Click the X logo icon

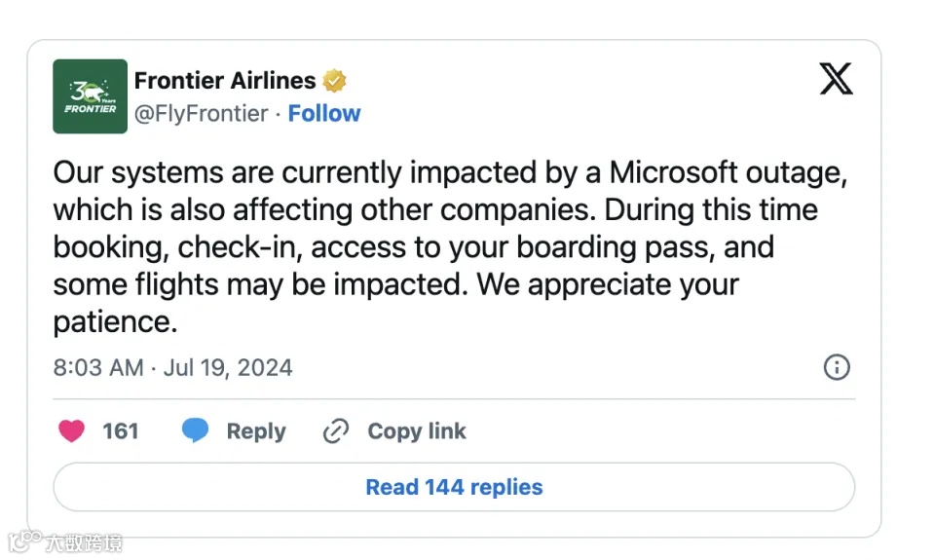pos(836,79)
